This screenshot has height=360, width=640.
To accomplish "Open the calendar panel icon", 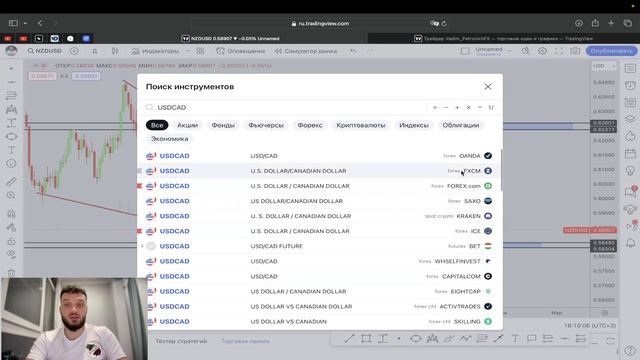I will click(x=630, y=153).
